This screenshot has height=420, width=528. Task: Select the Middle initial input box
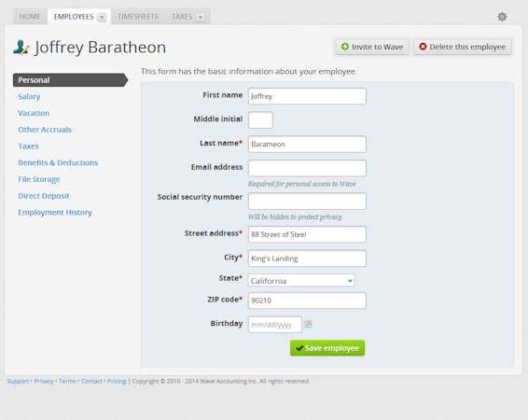(260, 119)
